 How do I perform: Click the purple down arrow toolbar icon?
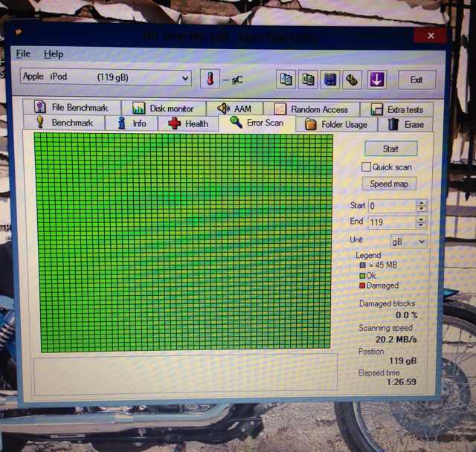376,79
